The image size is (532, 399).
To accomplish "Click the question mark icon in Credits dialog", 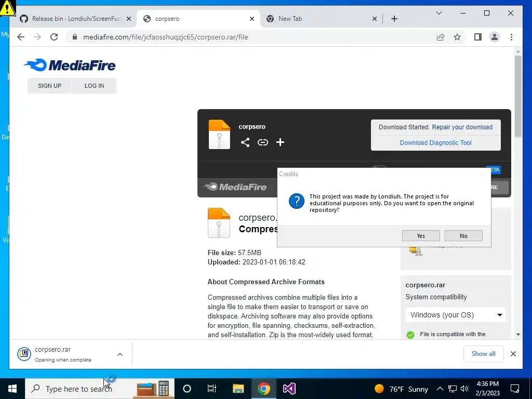I will 297,201.
